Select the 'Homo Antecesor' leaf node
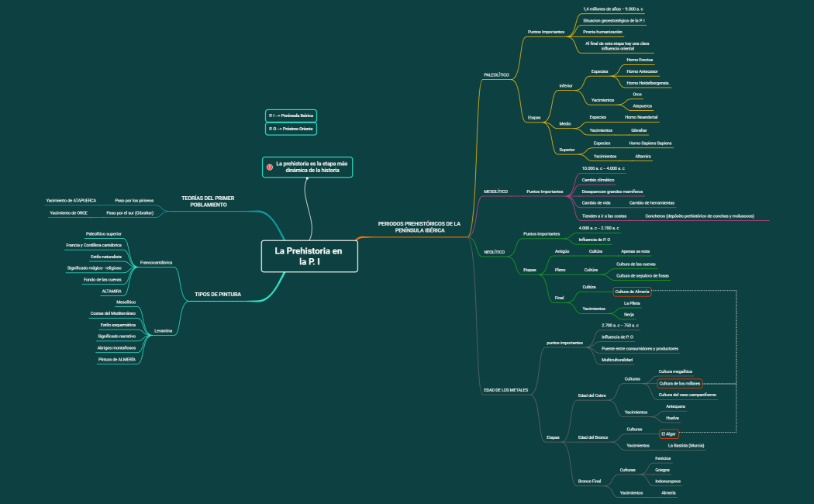The width and height of the screenshot is (814, 504). click(x=643, y=71)
